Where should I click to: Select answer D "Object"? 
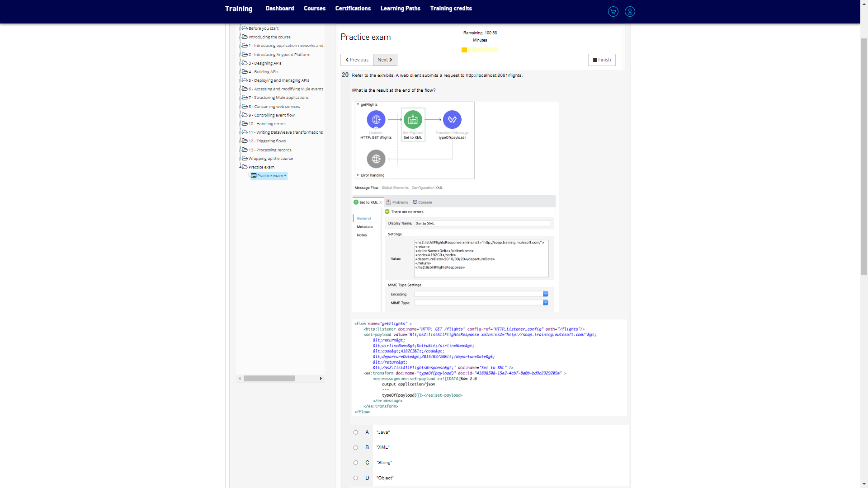(x=356, y=478)
